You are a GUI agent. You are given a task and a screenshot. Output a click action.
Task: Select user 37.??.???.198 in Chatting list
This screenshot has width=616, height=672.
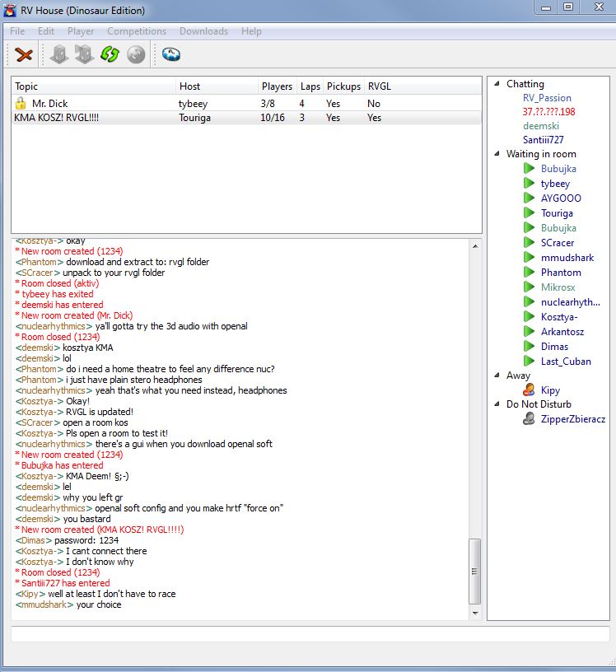(548, 112)
